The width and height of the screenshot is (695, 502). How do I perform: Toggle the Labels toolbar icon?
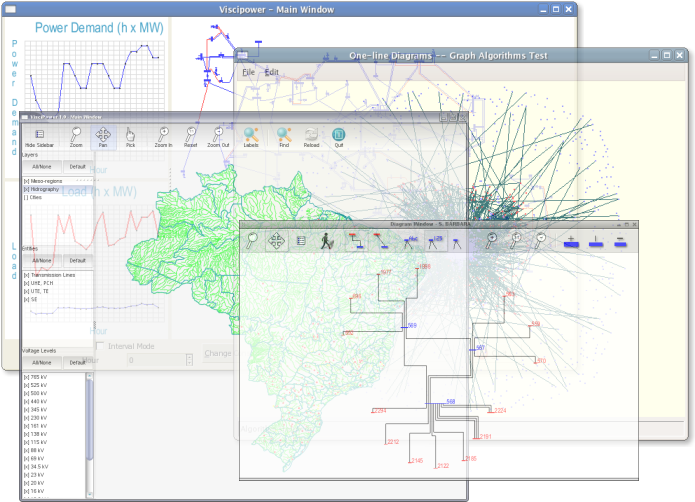(251, 137)
